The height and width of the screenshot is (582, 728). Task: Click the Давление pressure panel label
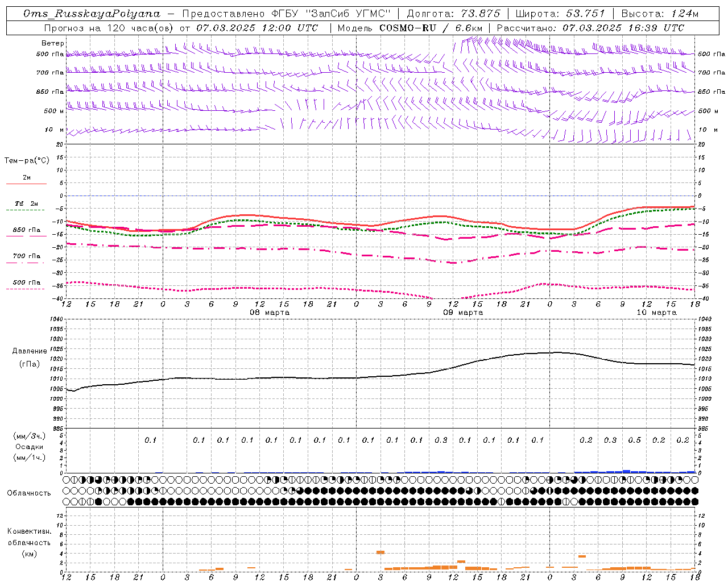pyautogui.click(x=30, y=351)
